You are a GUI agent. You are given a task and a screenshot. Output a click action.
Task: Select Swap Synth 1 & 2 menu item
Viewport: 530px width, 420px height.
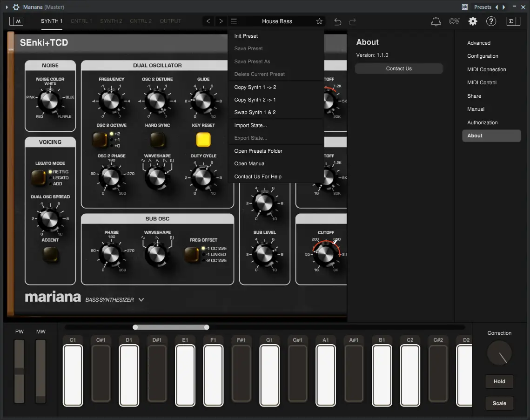255,112
